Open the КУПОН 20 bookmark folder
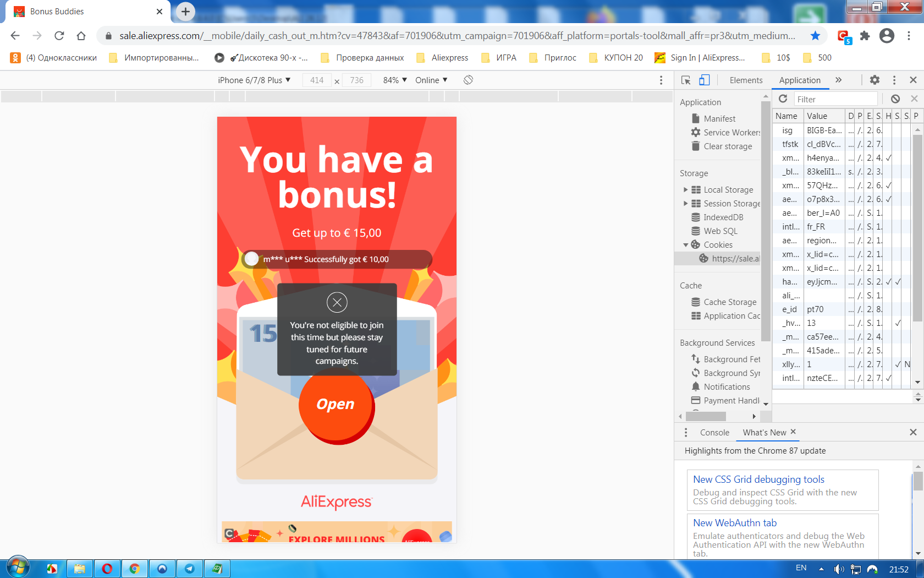924x578 pixels. [x=615, y=58]
